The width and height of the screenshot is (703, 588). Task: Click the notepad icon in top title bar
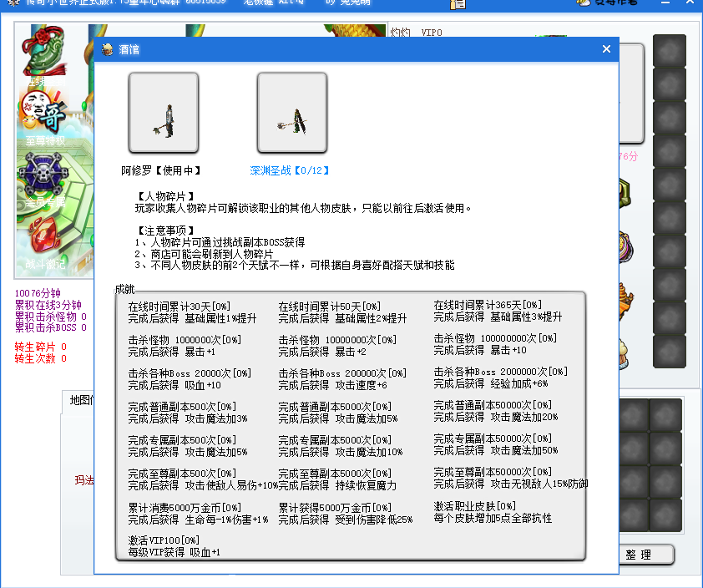pos(458,3)
